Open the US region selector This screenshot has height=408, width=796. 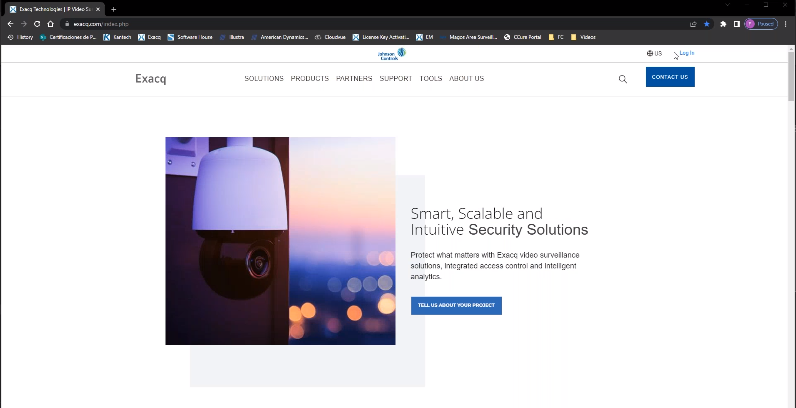654,53
